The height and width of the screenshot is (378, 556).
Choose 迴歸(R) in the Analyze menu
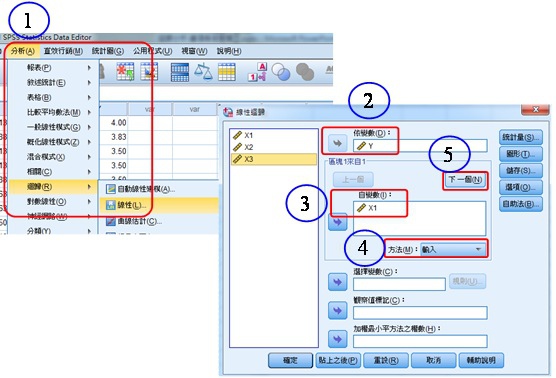[x=53, y=187]
